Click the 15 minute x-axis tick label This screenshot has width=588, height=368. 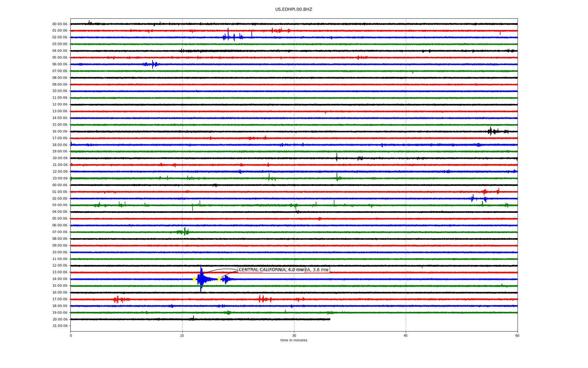(182, 335)
